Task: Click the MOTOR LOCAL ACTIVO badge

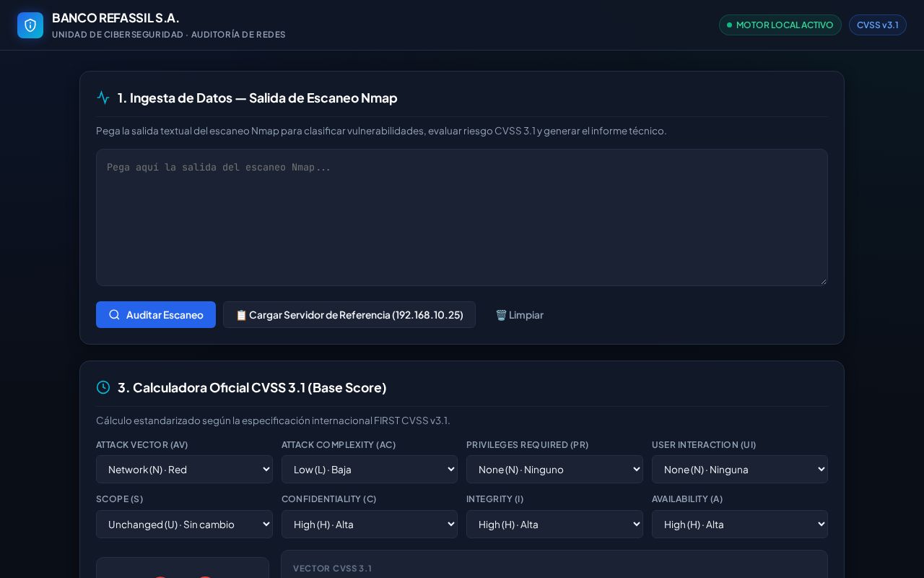Action: [x=780, y=25]
